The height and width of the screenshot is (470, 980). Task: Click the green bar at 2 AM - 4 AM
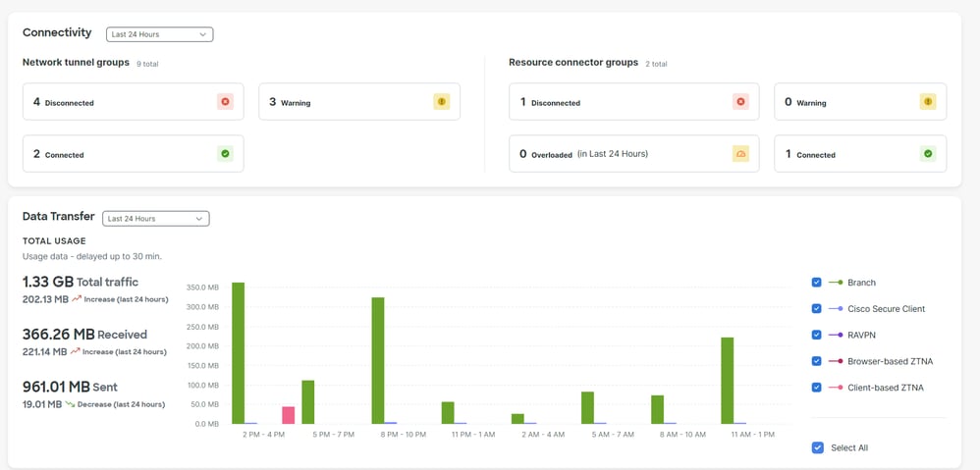(517, 419)
